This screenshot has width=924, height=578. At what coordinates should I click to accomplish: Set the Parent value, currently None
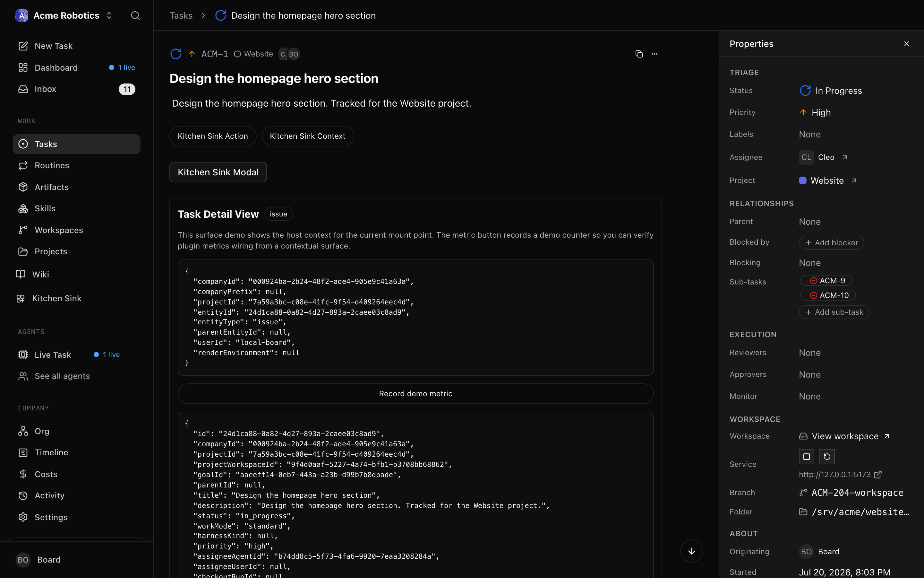click(x=809, y=222)
